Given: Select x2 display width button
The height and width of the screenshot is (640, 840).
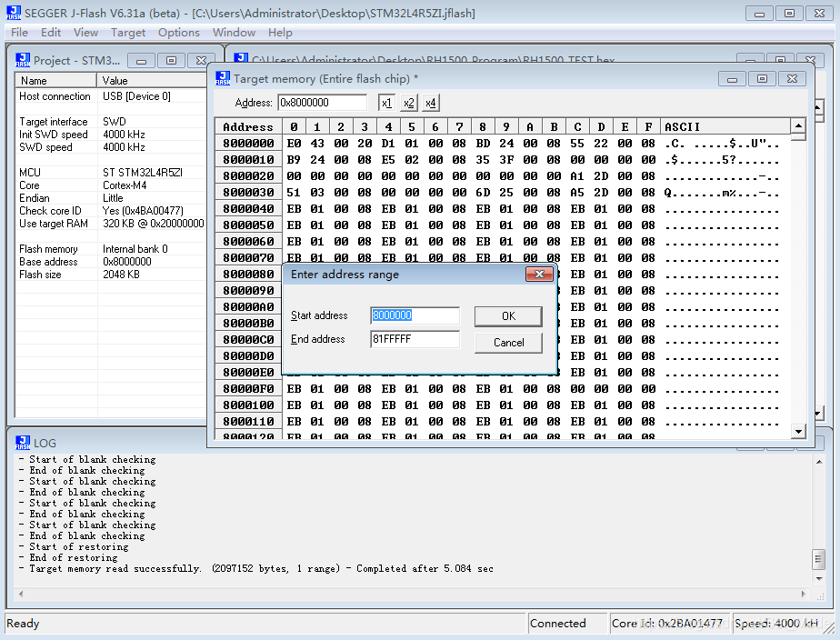Looking at the screenshot, I should click(x=409, y=103).
